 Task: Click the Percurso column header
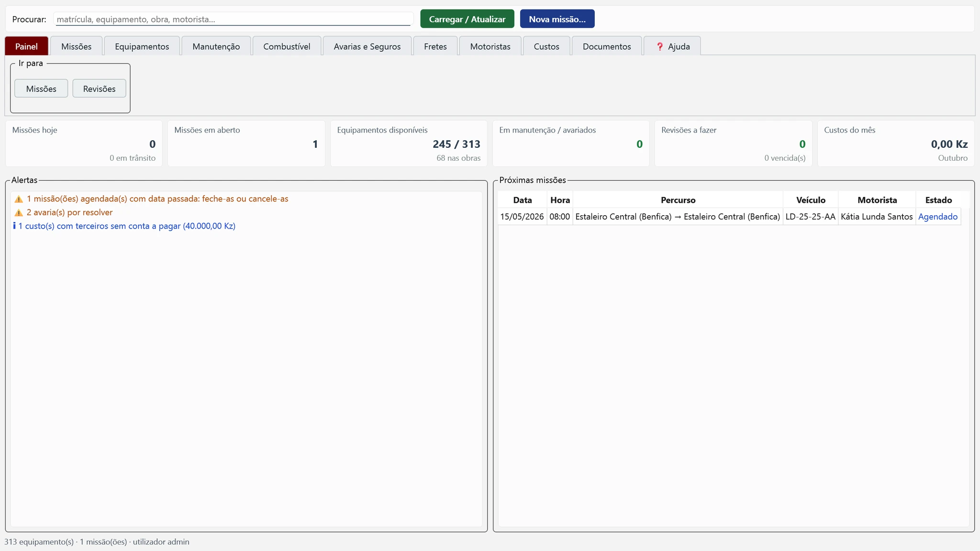coord(678,200)
